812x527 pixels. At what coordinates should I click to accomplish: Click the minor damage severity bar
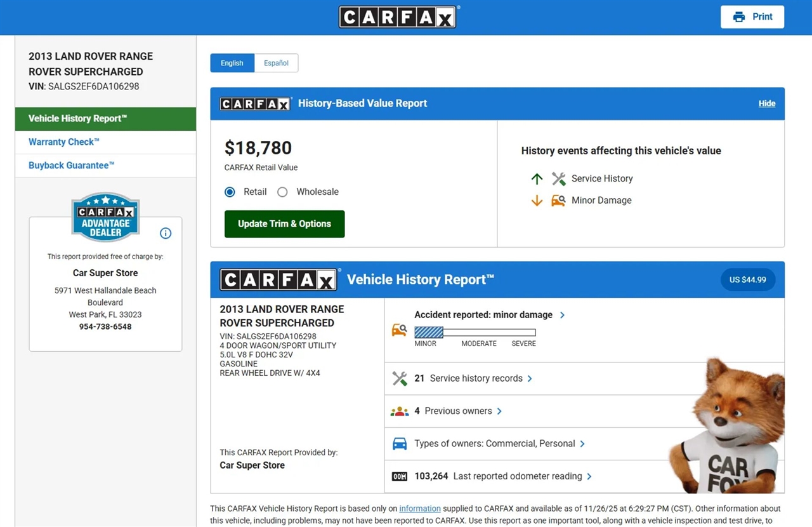click(475, 332)
